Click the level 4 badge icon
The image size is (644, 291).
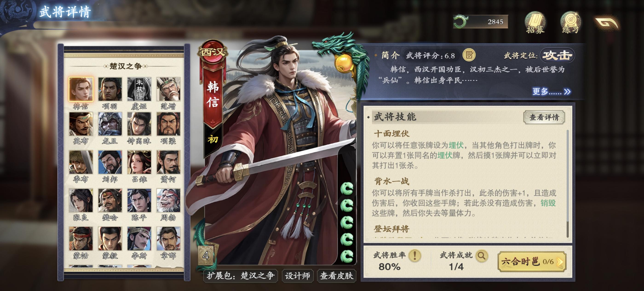206,256
